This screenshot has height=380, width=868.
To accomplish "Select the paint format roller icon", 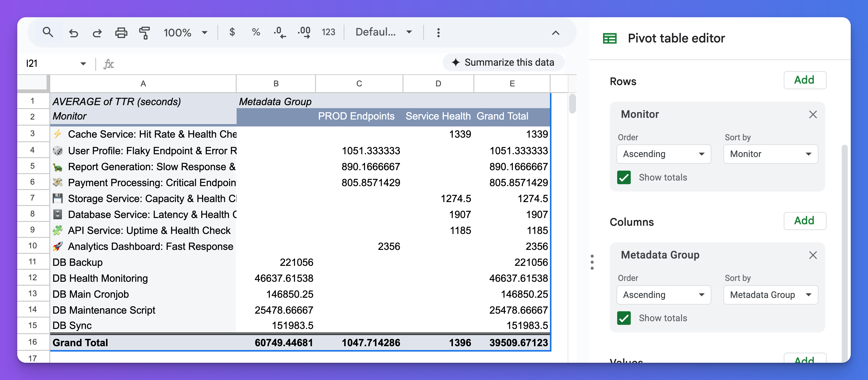I will [x=145, y=33].
